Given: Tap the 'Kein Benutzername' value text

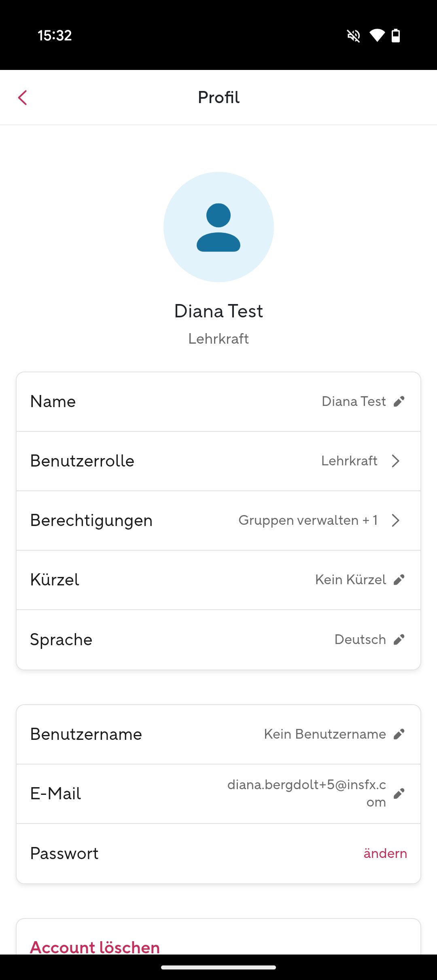Looking at the screenshot, I should coord(325,734).
